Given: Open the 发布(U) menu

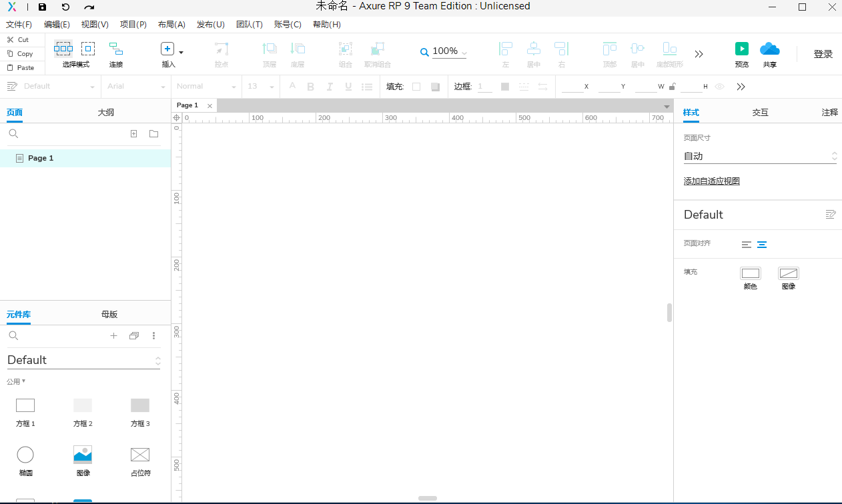Looking at the screenshot, I should pyautogui.click(x=211, y=25).
